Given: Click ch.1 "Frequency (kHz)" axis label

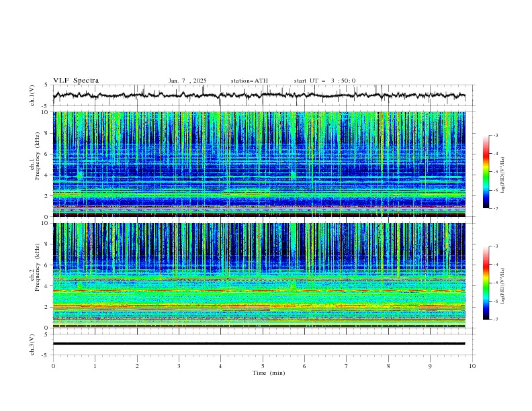Looking at the screenshot, I should pyautogui.click(x=38, y=156).
